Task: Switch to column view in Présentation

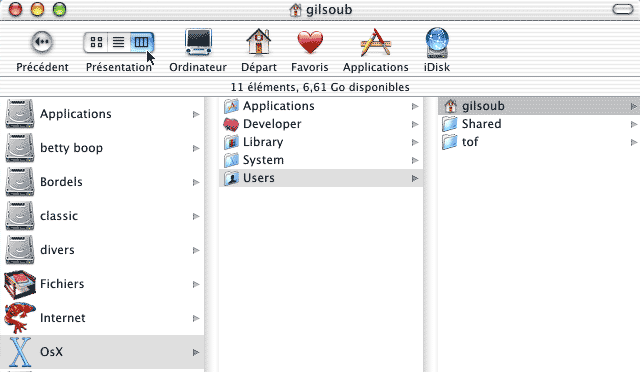Action: coord(142,42)
